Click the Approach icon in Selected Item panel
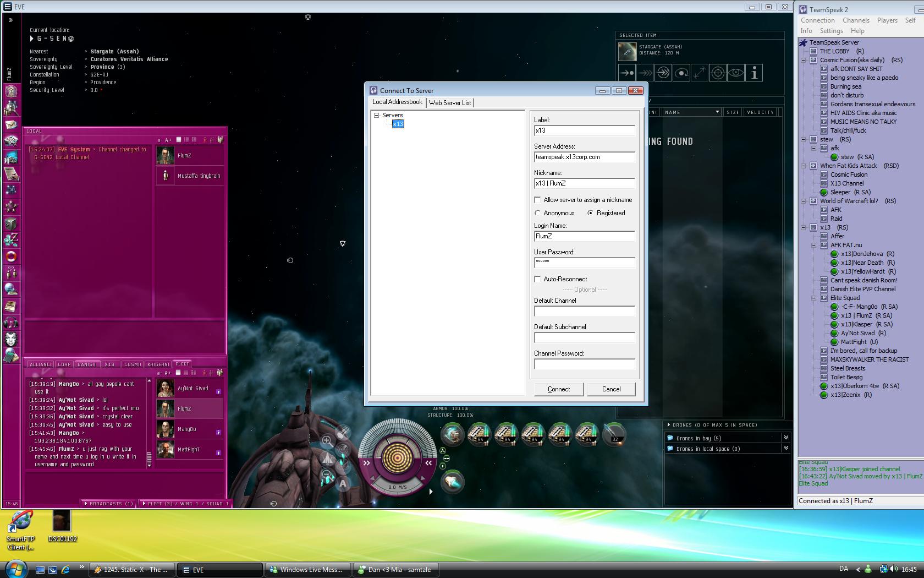The image size is (924, 578). click(627, 73)
